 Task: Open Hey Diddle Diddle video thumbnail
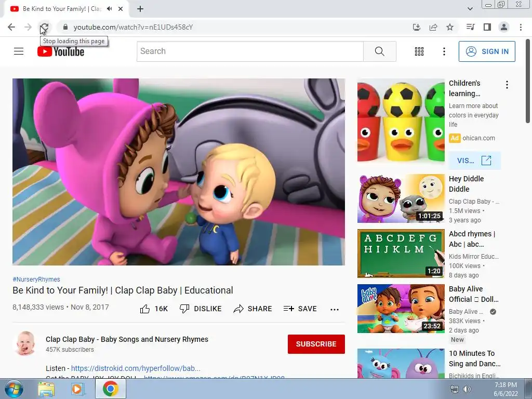pyautogui.click(x=401, y=198)
